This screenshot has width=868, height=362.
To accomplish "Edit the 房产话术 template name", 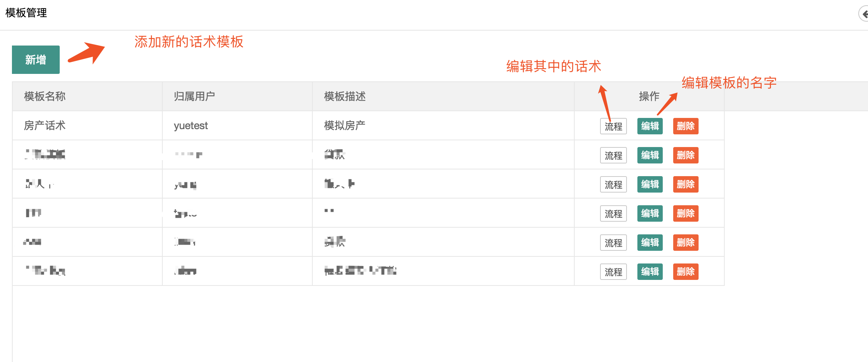I will tap(650, 126).
